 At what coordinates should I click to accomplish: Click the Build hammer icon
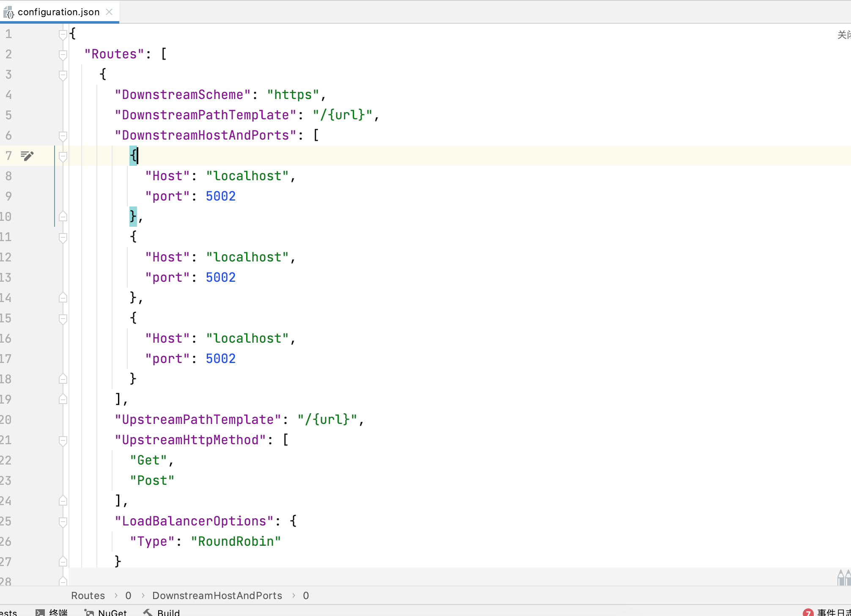pos(148,612)
